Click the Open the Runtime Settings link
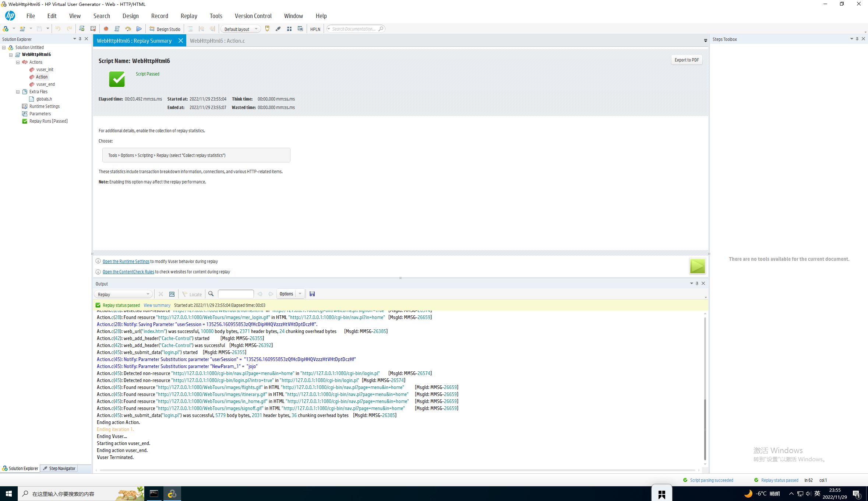The height and width of the screenshot is (501, 868). click(126, 262)
